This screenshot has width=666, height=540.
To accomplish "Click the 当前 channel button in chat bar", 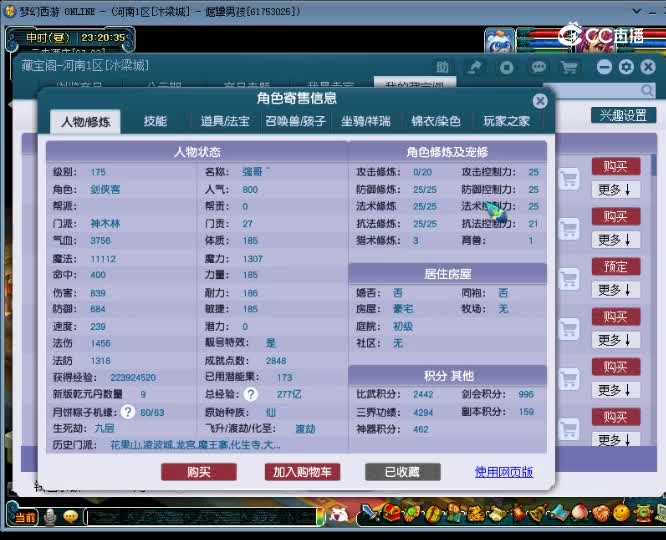I will pyautogui.click(x=25, y=517).
